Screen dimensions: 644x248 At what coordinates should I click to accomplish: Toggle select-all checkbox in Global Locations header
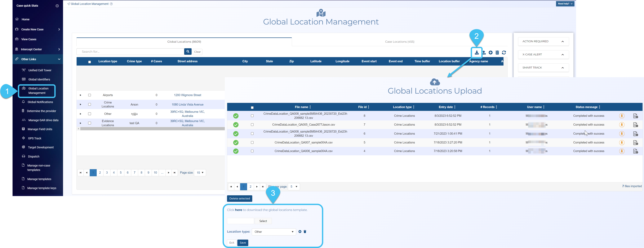[89, 62]
